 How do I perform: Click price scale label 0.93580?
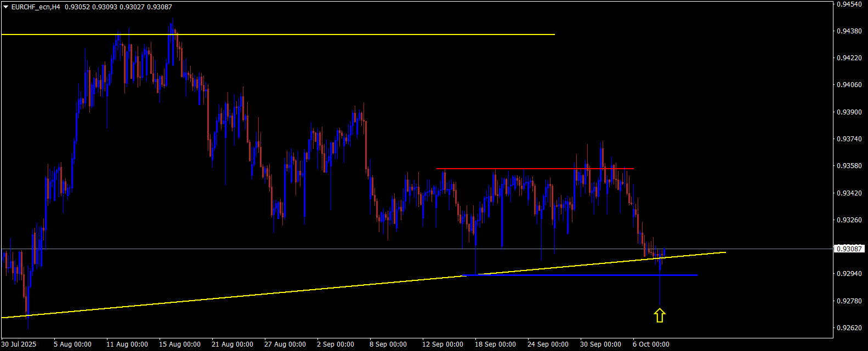point(848,166)
